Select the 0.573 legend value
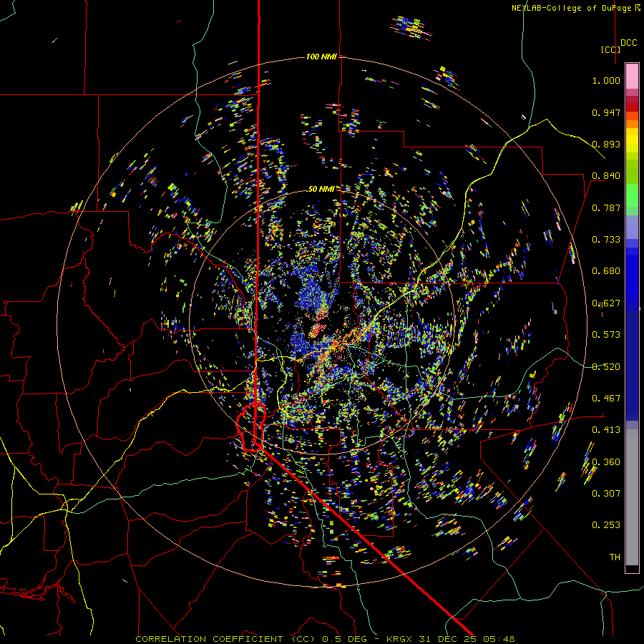Screen dimensions: 644x644 pos(606,335)
